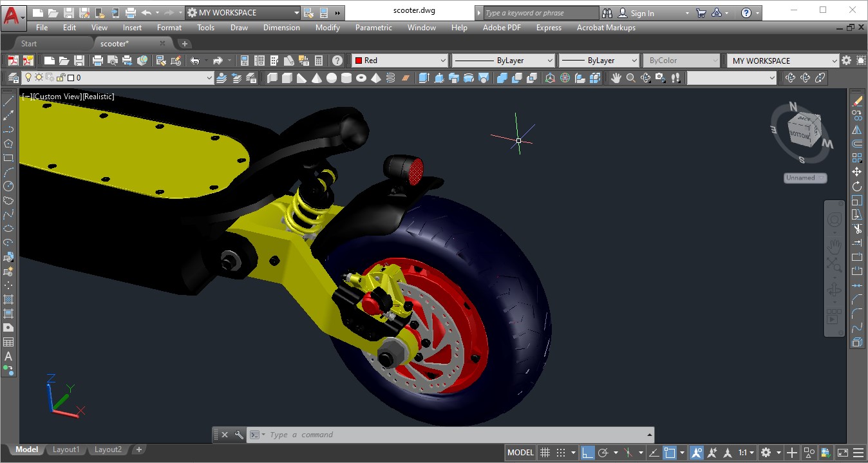
Task: Toggle the drawing grid display
Action: click(545, 453)
